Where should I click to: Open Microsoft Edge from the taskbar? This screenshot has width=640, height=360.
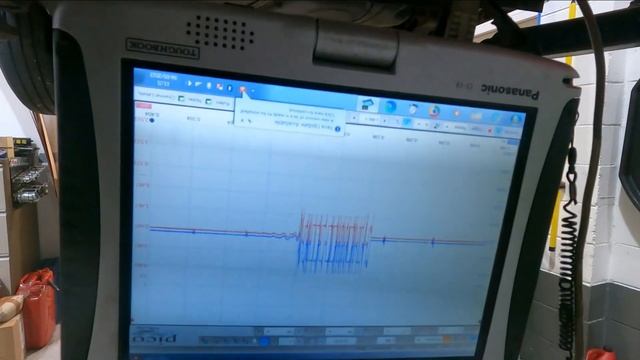(x=390, y=107)
